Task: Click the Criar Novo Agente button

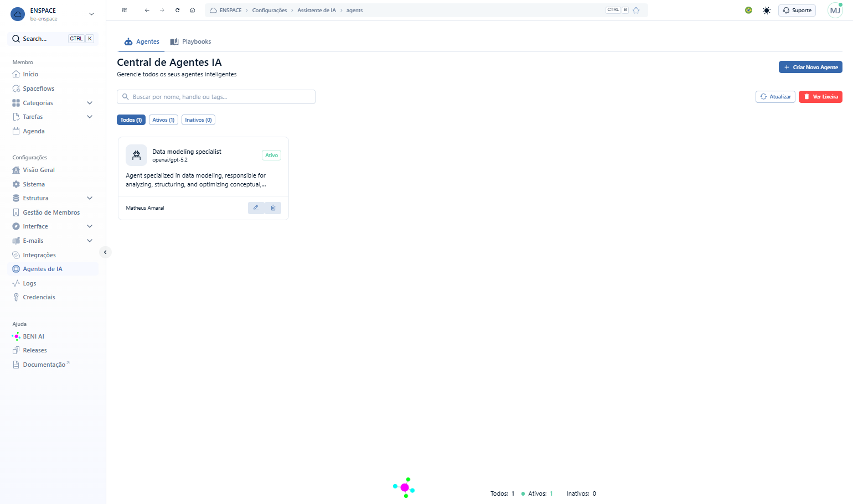Action: pyautogui.click(x=810, y=67)
